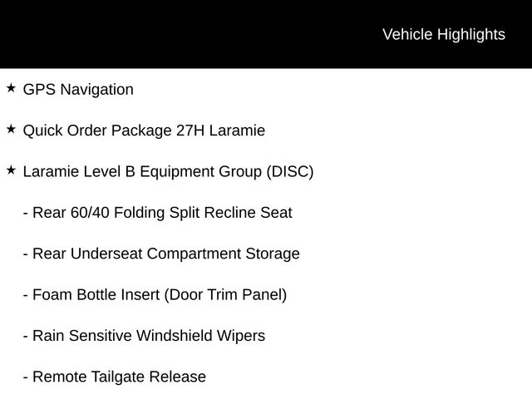Select Laramie Level B Equipment Group item

click(168, 172)
